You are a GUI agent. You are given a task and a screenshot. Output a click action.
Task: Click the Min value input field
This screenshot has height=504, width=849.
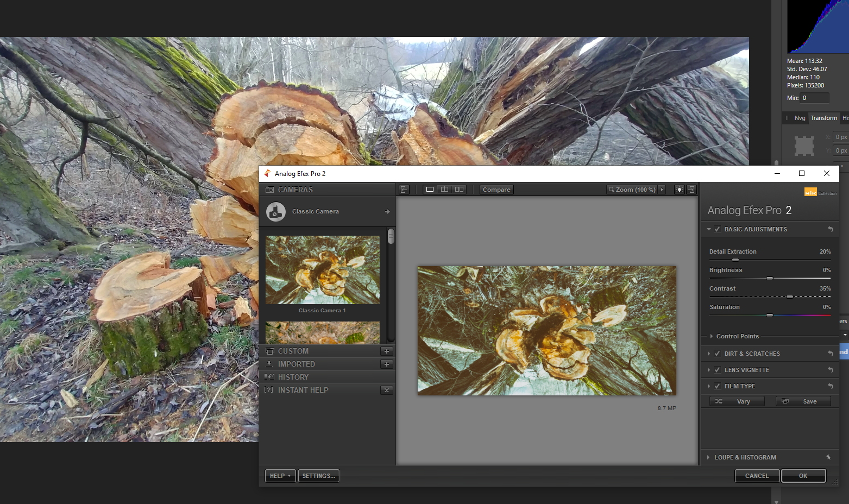coord(815,98)
